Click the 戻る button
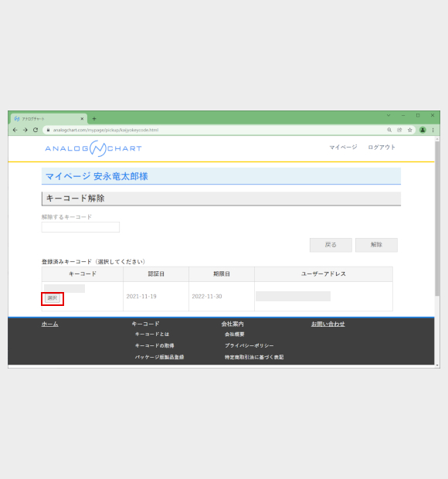Image resolution: width=448 pixels, height=479 pixels. tap(331, 245)
